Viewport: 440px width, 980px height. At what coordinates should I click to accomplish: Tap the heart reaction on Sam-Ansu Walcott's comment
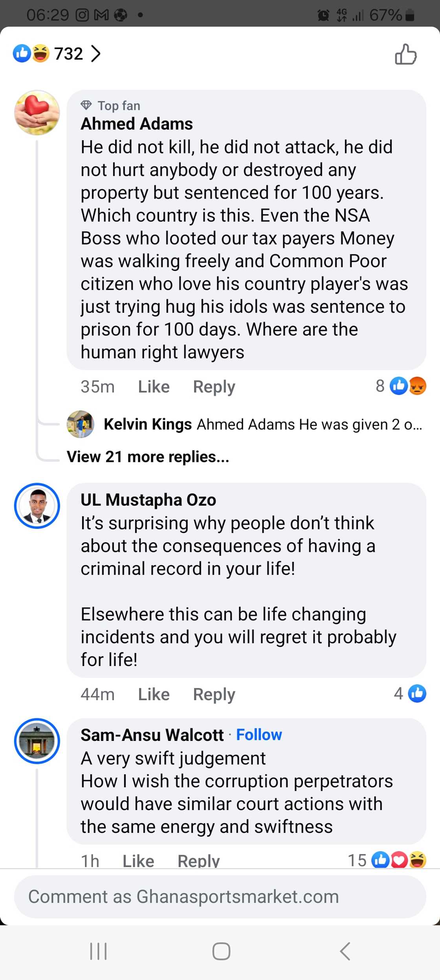tap(398, 859)
